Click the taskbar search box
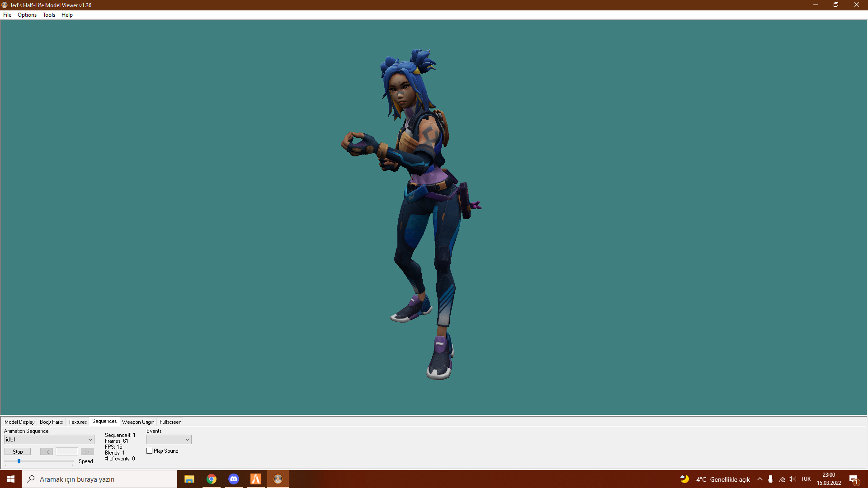Viewport: 868px width, 488px height. click(99, 479)
